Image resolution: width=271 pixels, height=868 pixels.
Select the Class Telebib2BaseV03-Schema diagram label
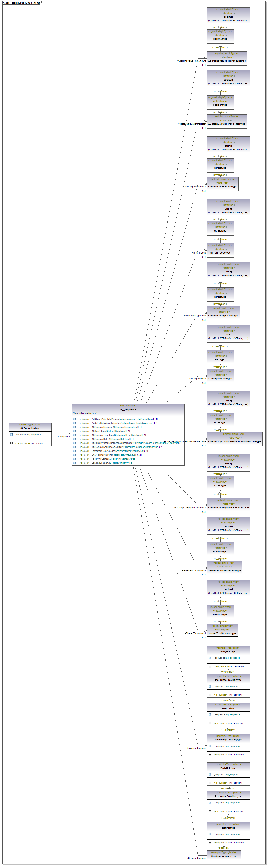coord(22,3)
